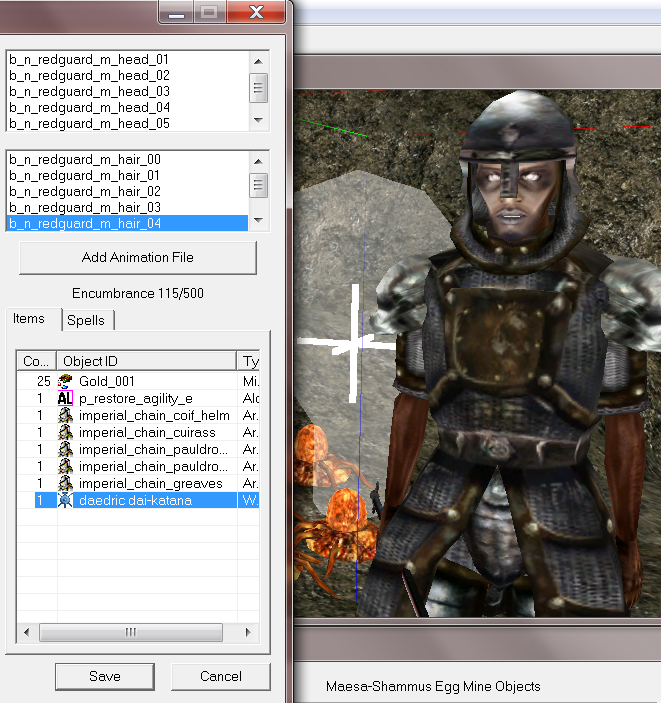Viewport: 661px width, 703px height.
Task: Click the imperial_chain_greaves armor icon
Action: pos(65,483)
